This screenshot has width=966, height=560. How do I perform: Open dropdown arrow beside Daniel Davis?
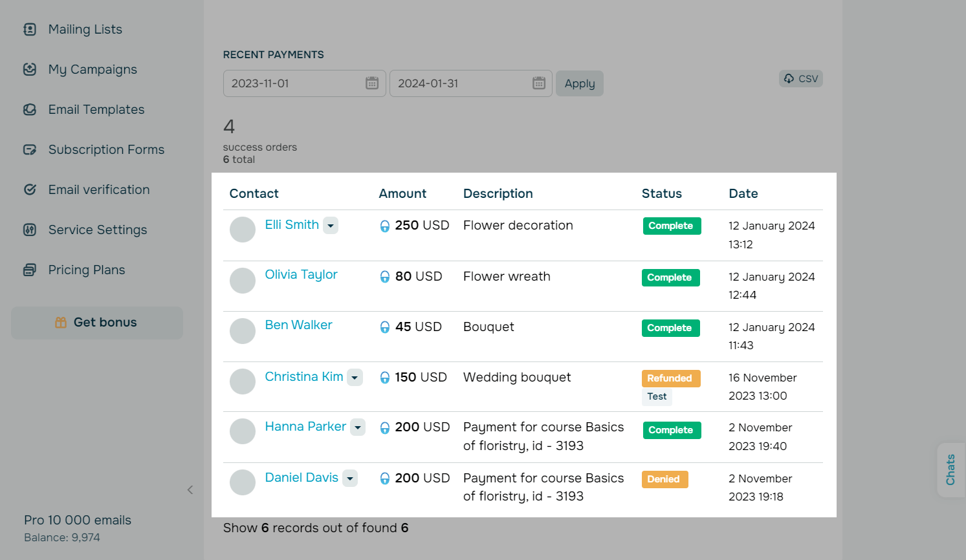pos(350,479)
